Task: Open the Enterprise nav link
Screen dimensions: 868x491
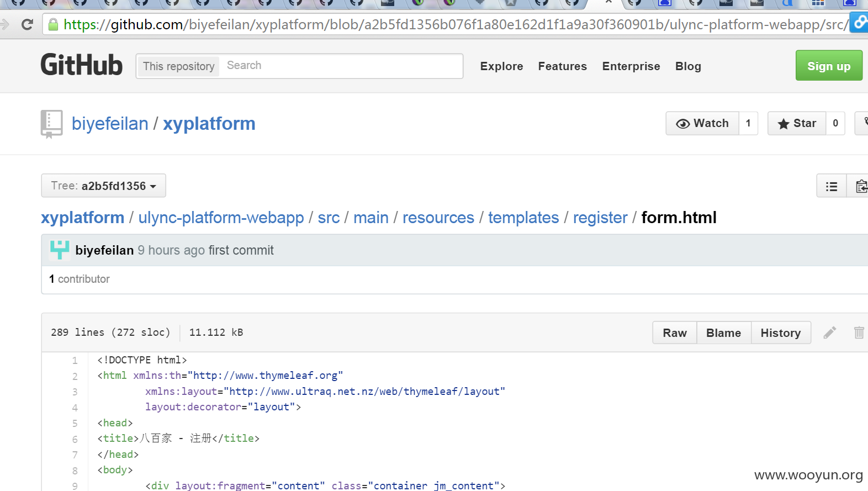Action: 631,66
